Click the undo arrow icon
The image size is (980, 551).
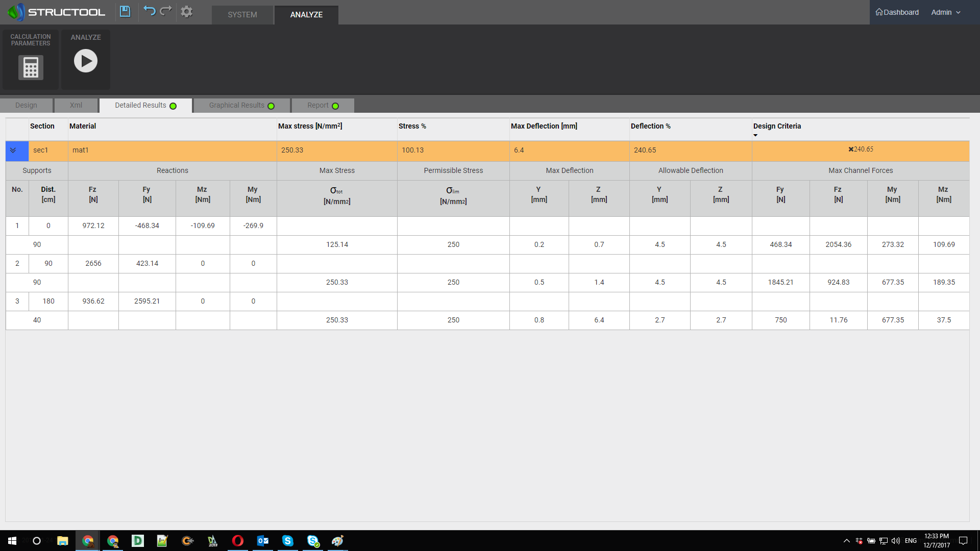pos(149,11)
